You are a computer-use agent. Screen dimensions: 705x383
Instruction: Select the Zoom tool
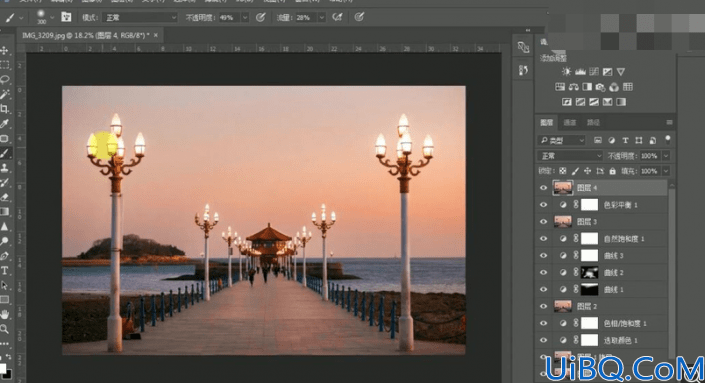point(4,329)
